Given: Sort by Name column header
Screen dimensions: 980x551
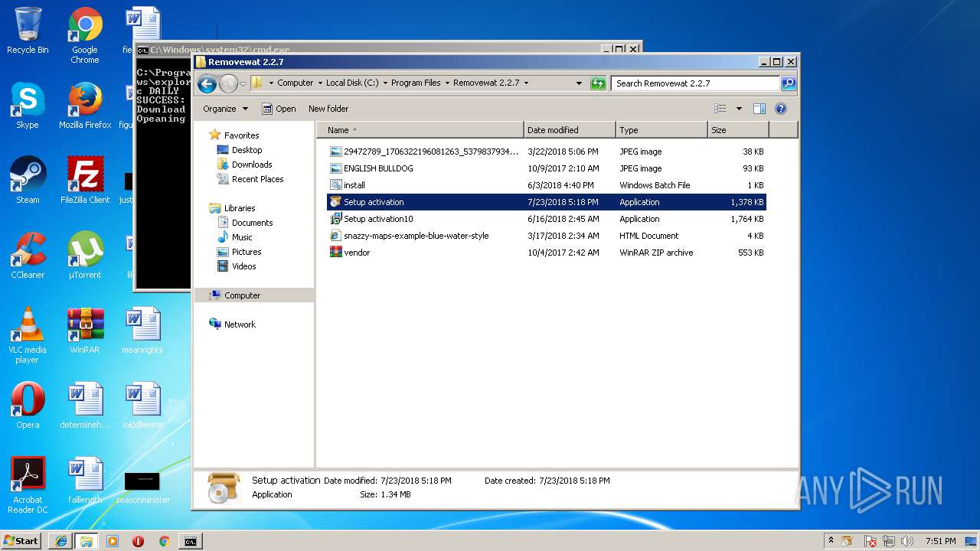Looking at the screenshot, I should [420, 130].
